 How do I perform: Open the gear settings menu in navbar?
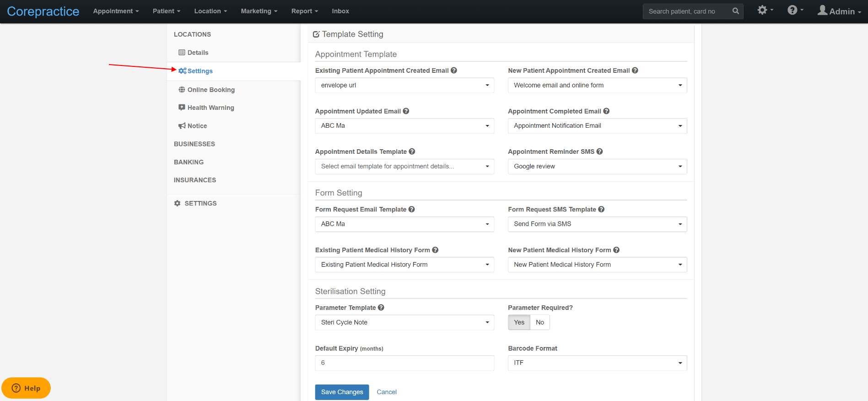(x=765, y=10)
